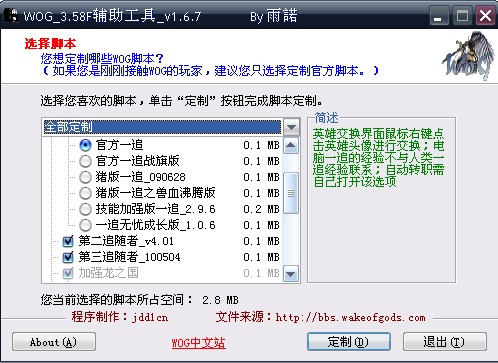Select 猪版一追之兽血沸腾版 radio option

(85, 193)
